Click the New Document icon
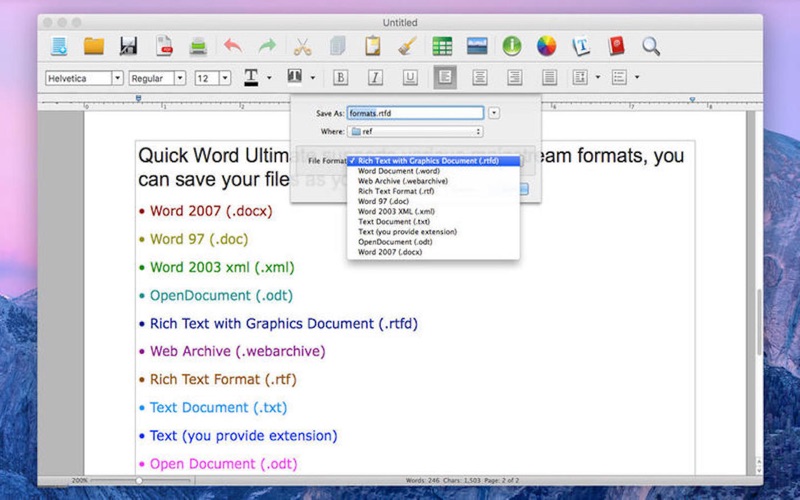800x500 pixels. coord(59,46)
